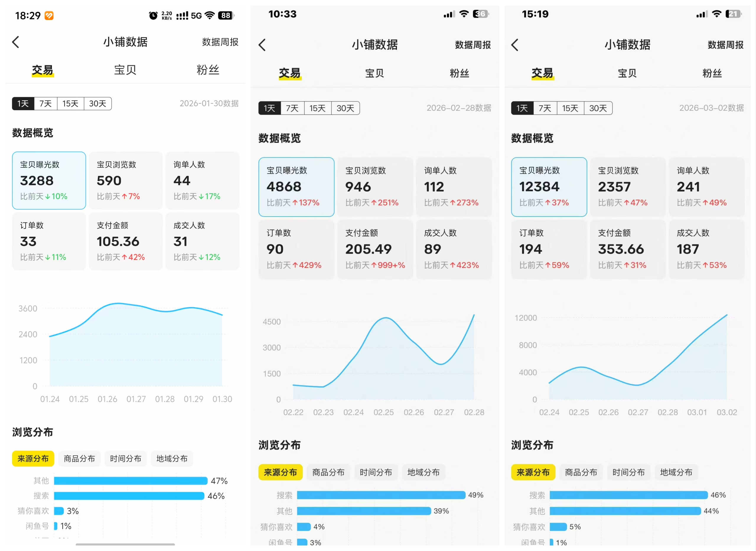Select the 30天 time range on the middle screen

(x=346, y=108)
